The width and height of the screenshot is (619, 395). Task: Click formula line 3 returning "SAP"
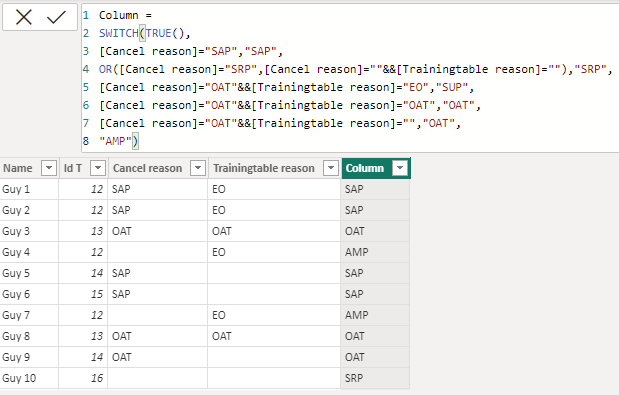pos(191,51)
